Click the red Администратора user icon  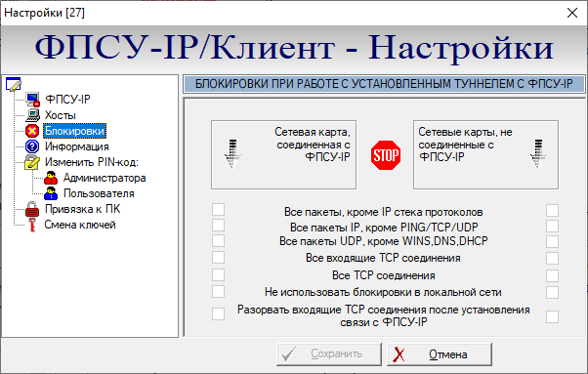(x=51, y=178)
